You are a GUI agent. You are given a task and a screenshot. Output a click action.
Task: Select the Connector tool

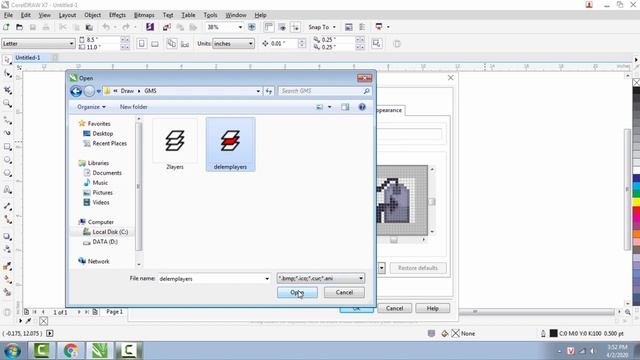pos(7,220)
